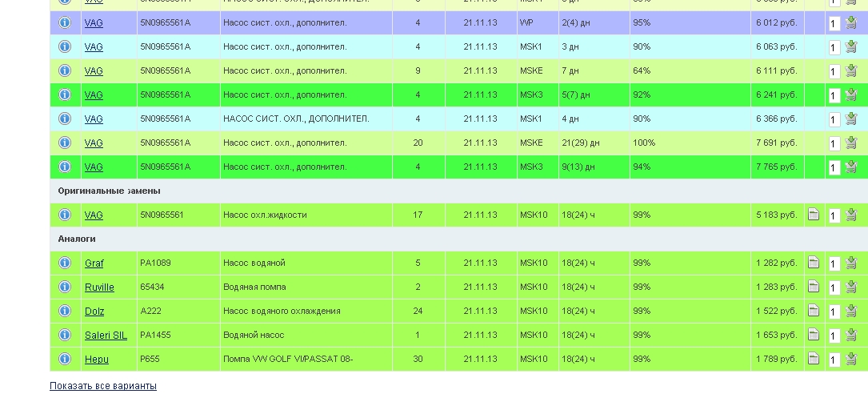
Task: Open document icon in the Saleri SIL row
Action: (813, 334)
